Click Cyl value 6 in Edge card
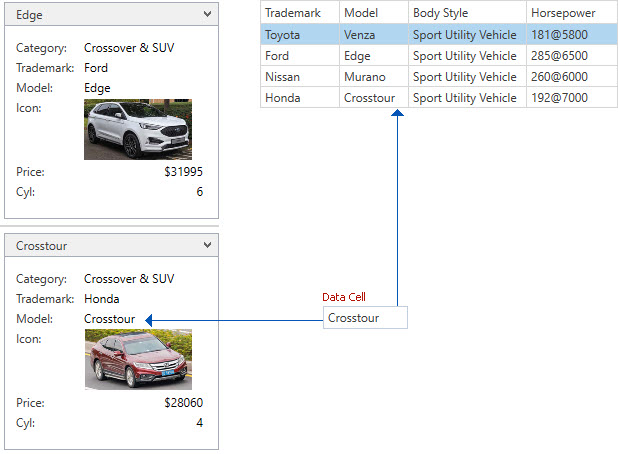The width and height of the screenshot is (618, 454). coord(199,192)
